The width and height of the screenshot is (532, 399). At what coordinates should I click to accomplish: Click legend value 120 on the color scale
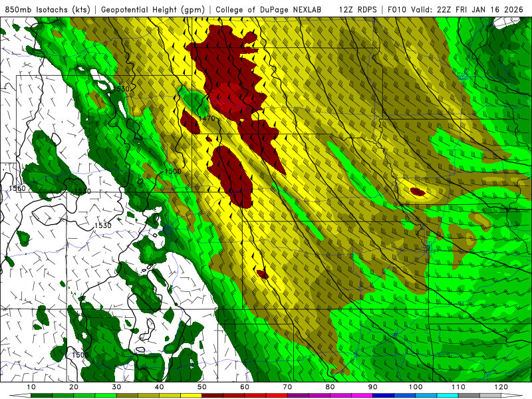click(x=501, y=387)
